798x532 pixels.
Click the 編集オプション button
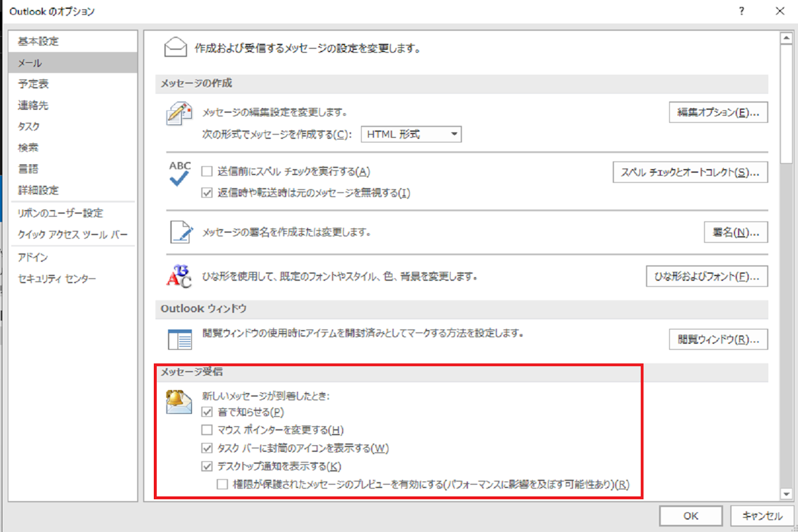718,113
